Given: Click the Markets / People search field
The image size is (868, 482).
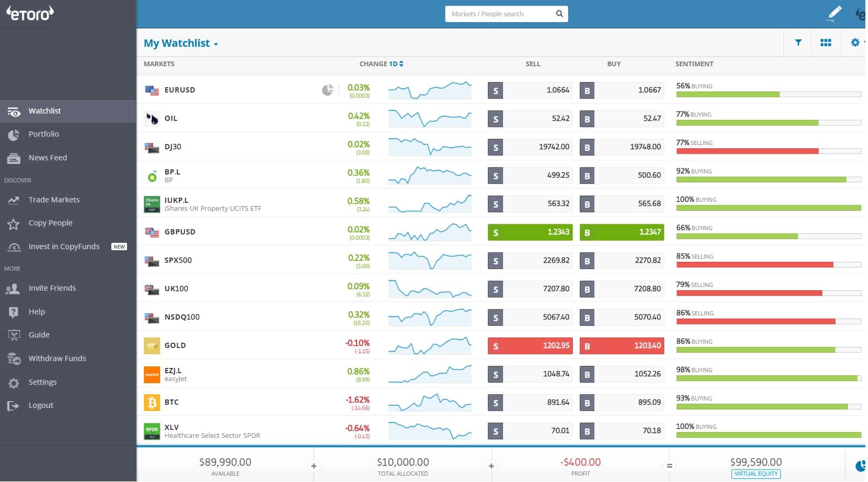Looking at the screenshot, I should [x=506, y=14].
